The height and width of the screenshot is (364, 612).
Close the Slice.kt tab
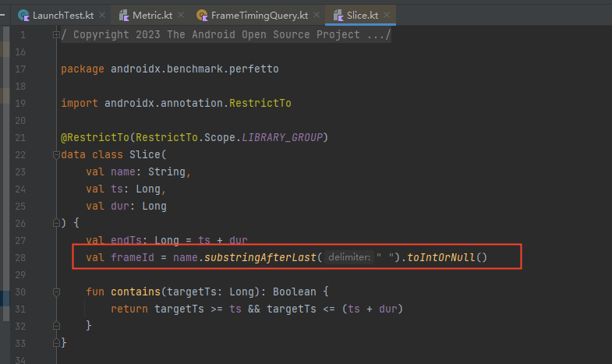click(387, 15)
